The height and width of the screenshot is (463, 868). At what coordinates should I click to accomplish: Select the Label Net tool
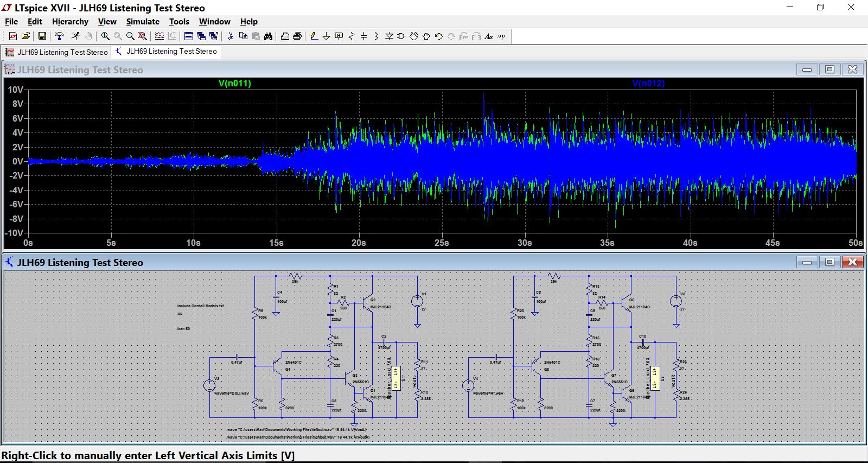tap(339, 36)
